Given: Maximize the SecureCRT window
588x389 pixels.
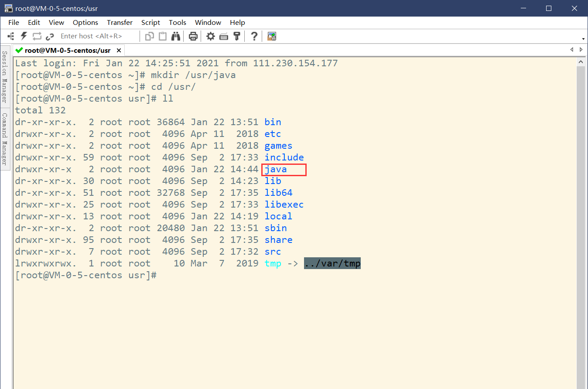Looking at the screenshot, I should tap(549, 8).
